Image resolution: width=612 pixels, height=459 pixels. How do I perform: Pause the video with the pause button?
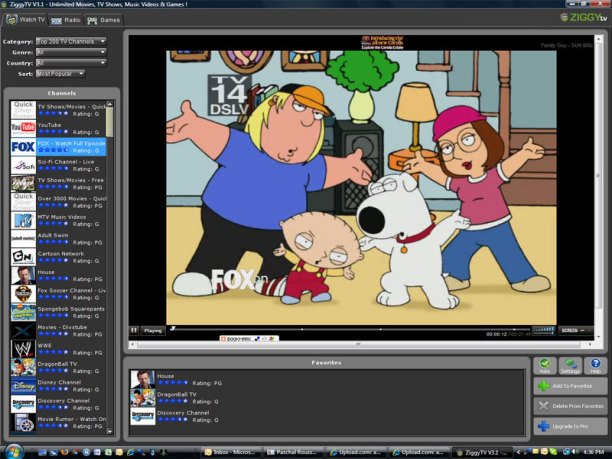coord(133,330)
